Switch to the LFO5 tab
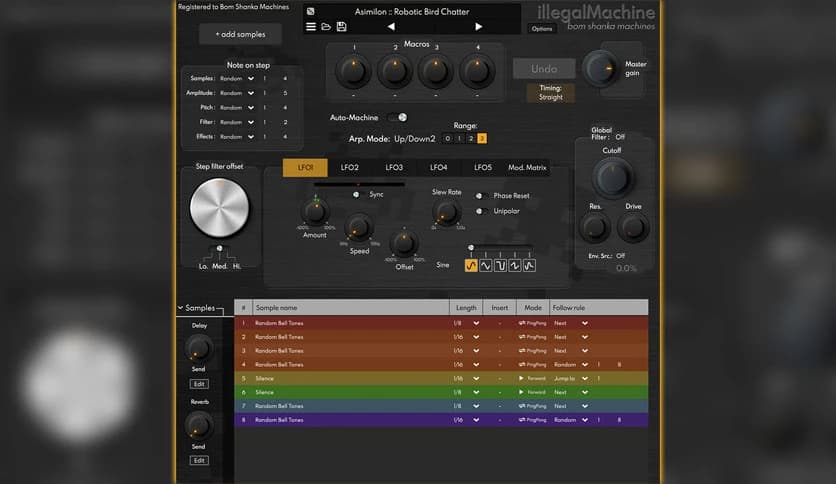Image resolution: width=836 pixels, height=484 pixels. coord(483,167)
